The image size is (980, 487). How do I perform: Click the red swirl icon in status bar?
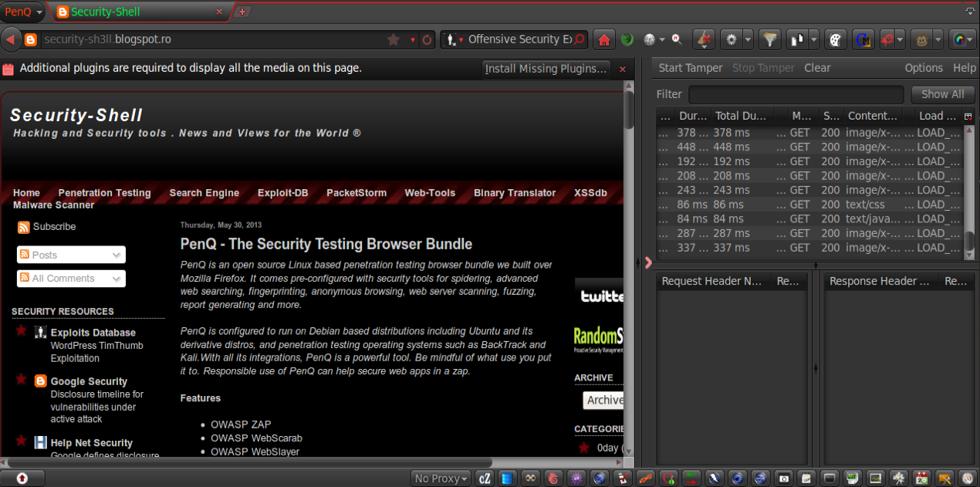coord(553,479)
